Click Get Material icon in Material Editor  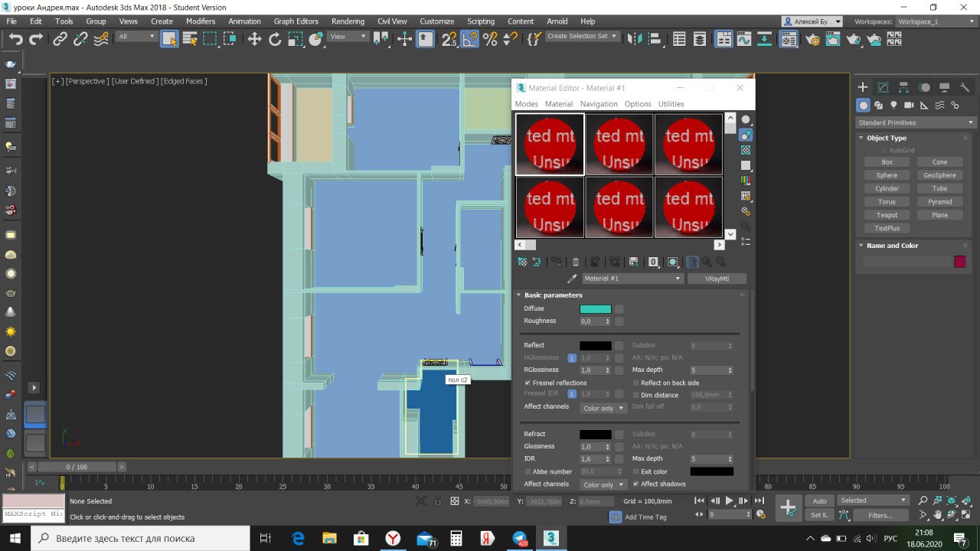click(x=522, y=262)
